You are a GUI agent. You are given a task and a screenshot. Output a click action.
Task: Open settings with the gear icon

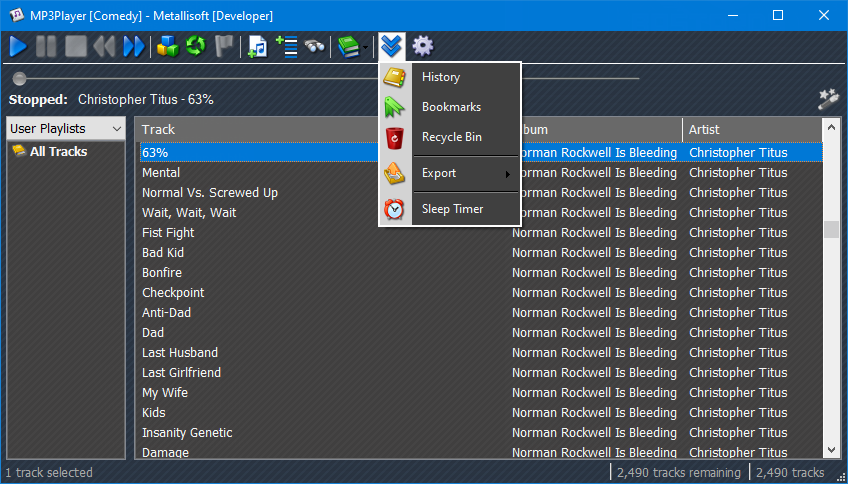[x=423, y=46]
